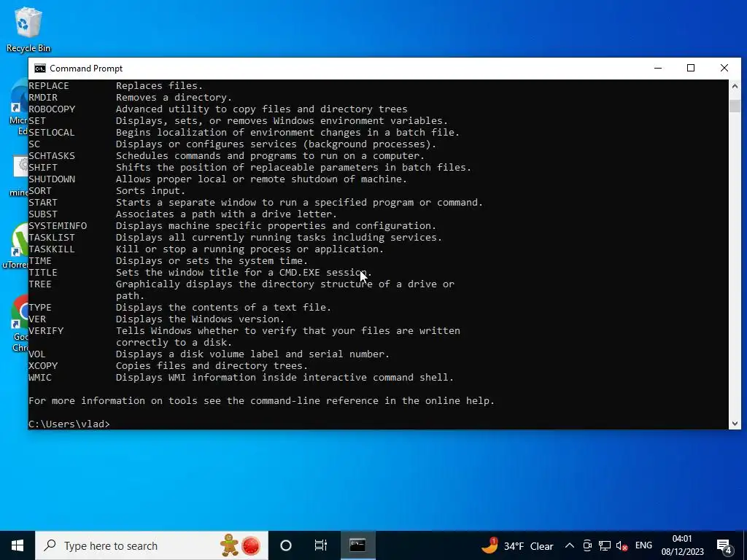The width and height of the screenshot is (747, 560).
Task: Click the Type here to search box
Action: click(152, 545)
